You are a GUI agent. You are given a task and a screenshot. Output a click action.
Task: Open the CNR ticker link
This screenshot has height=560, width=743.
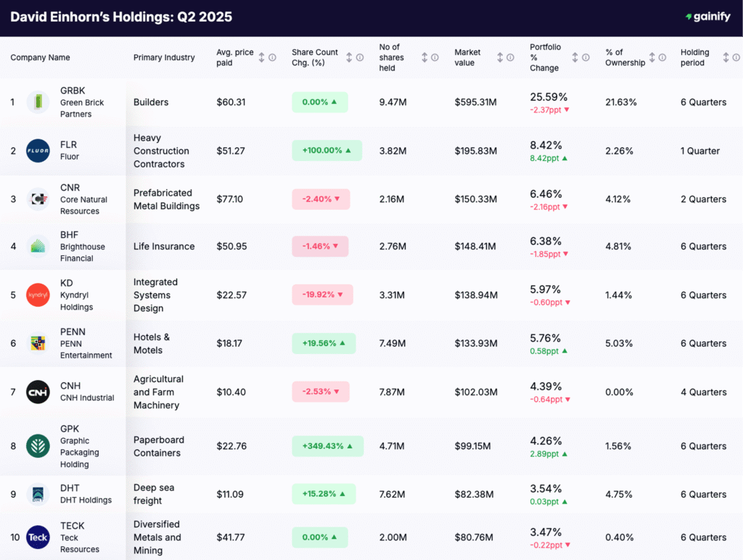click(70, 188)
